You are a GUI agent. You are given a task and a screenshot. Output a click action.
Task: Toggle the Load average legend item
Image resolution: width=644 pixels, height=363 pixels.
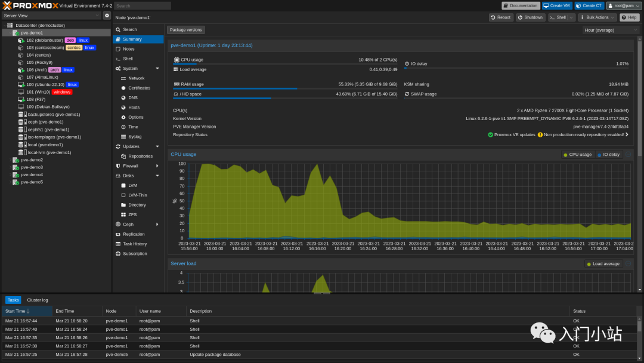603,264
